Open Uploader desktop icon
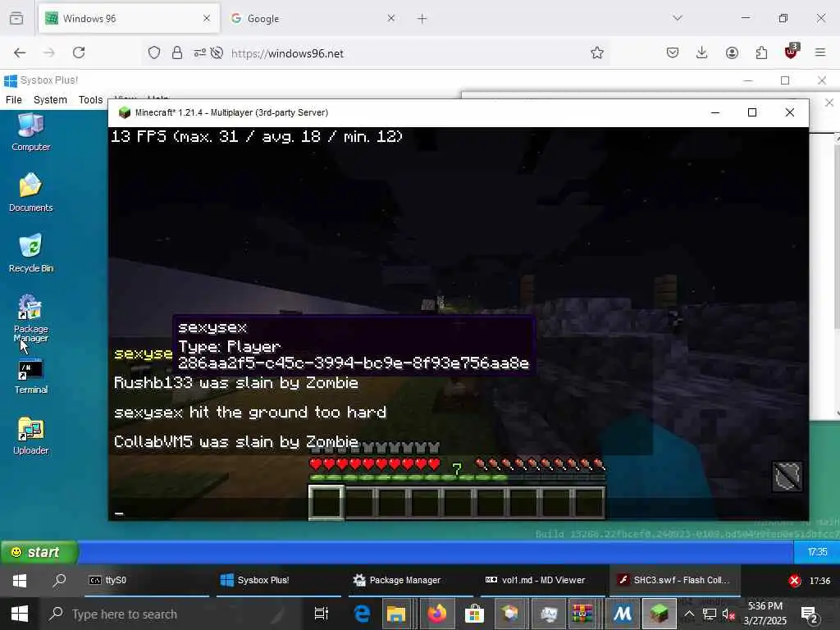Viewport: 840px width, 630px height. [31, 436]
